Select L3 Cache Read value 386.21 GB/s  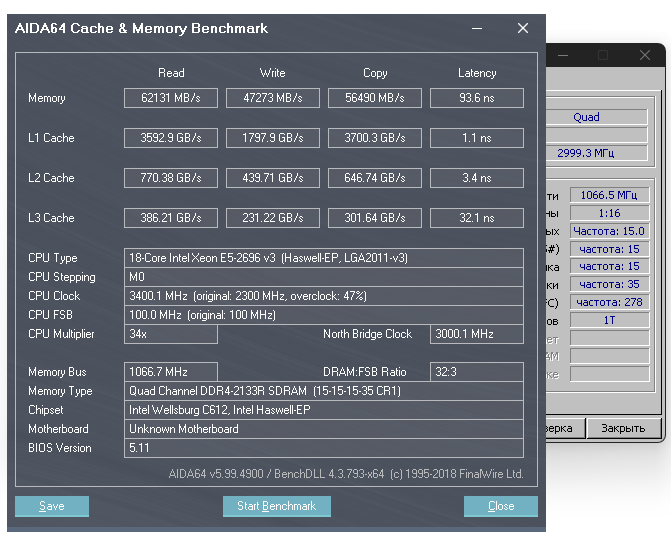[x=171, y=218]
